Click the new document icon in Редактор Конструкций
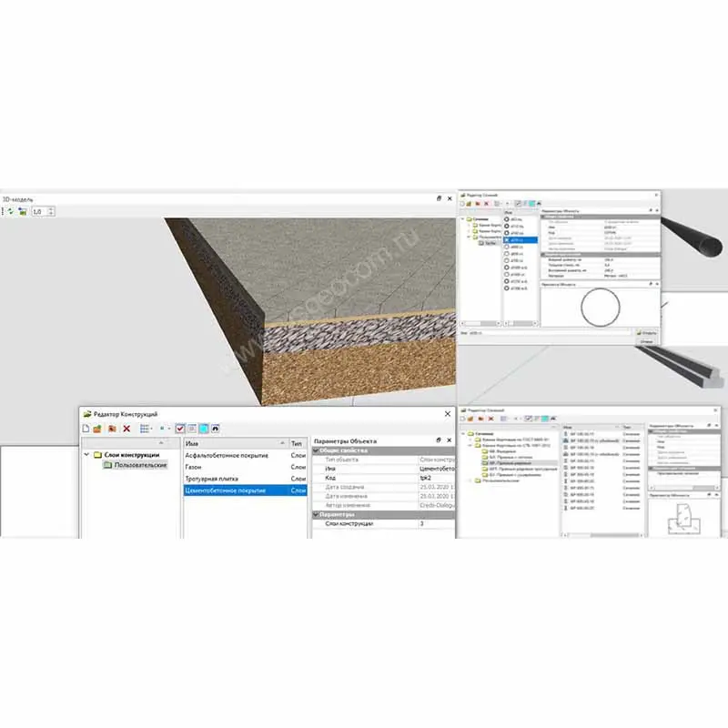Image resolution: width=728 pixels, height=728 pixels. point(86,428)
